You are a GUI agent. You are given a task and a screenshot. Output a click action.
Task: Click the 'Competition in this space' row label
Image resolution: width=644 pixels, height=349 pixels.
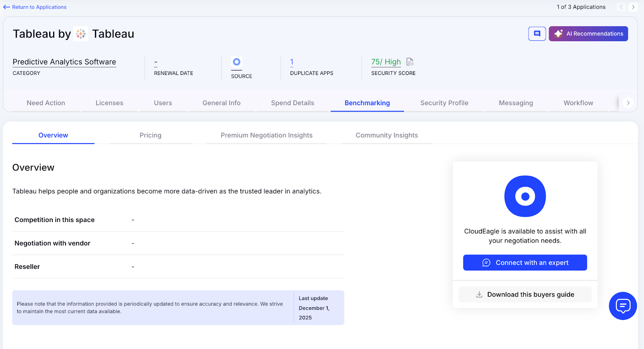[55, 220]
